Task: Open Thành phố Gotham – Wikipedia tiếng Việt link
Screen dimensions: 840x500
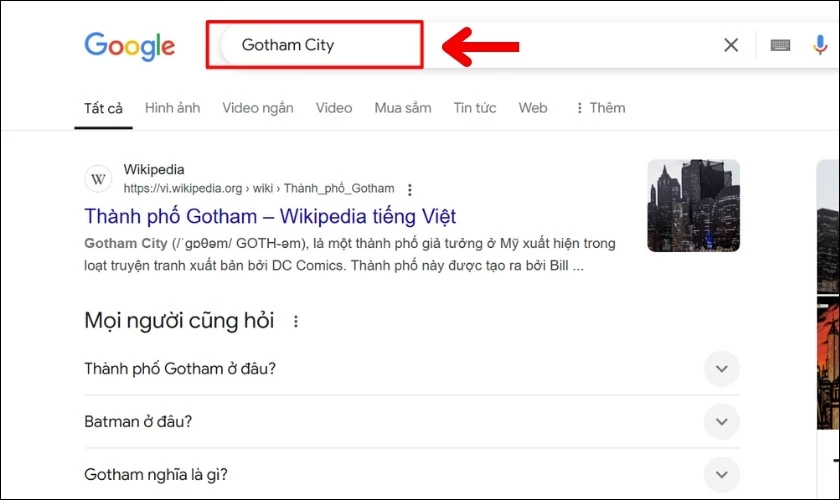Action: click(x=270, y=217)
